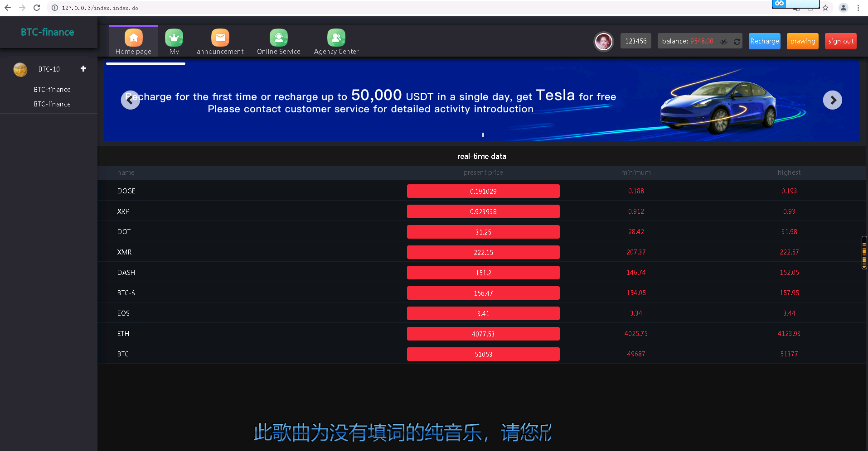Sign out of the account
868x451 pixels.
(x=840, y=41)
